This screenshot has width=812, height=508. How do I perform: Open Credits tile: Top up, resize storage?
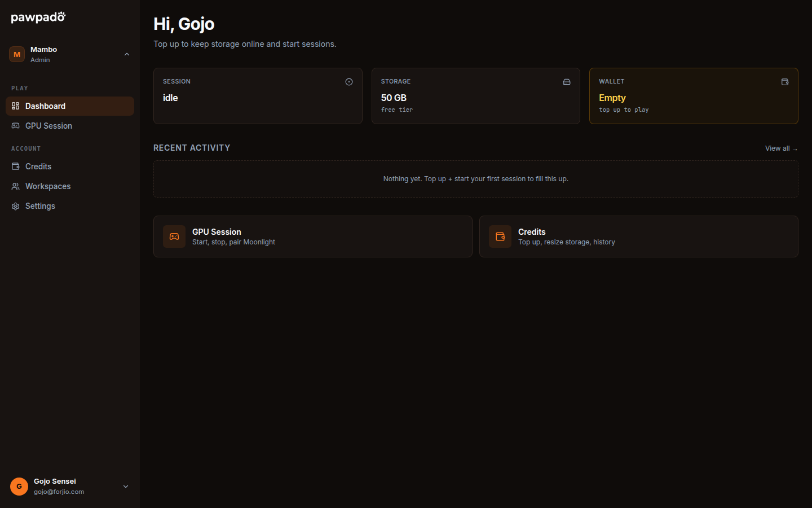click(x=639, y=237)
